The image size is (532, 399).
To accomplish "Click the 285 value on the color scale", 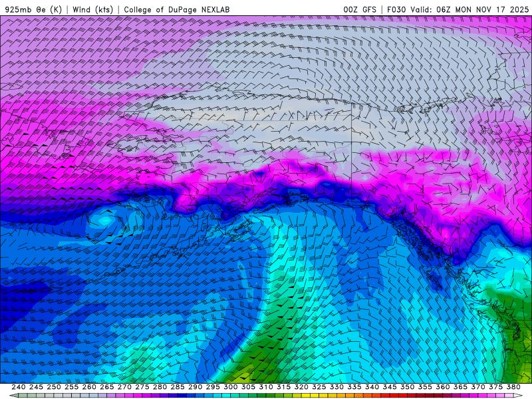I will 178,387.
